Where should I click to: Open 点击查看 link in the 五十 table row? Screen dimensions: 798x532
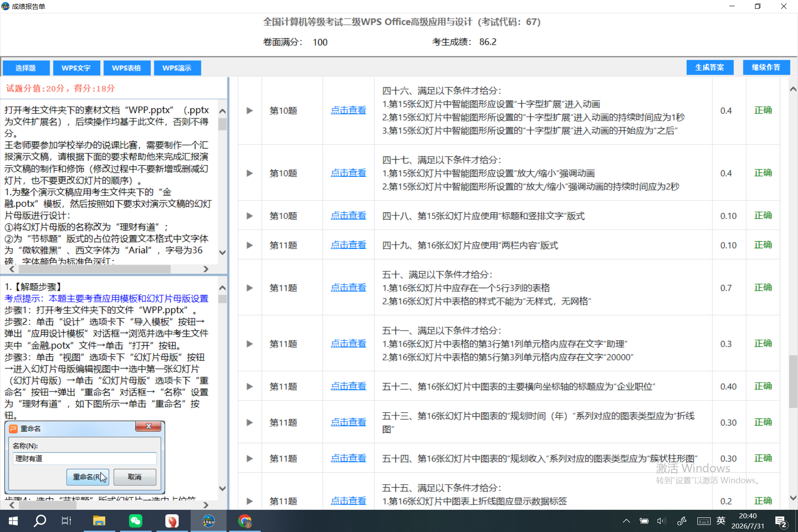click(x=348, y=288)
